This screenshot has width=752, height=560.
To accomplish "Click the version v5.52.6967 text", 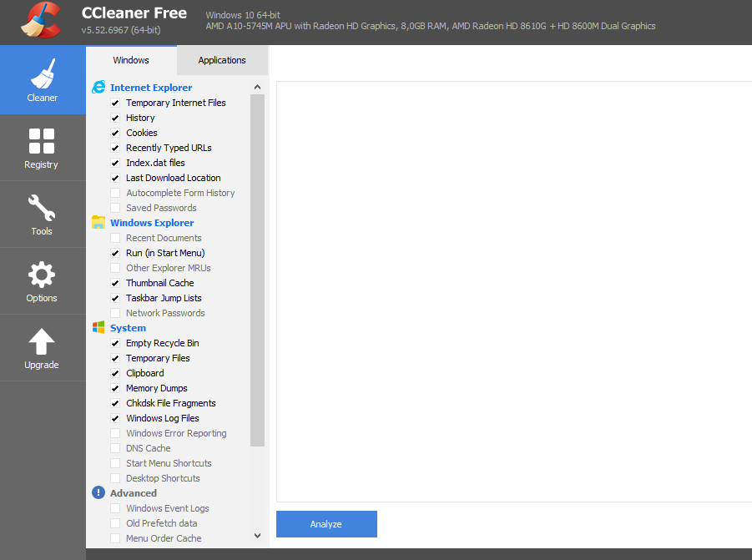I will [121, 30].
